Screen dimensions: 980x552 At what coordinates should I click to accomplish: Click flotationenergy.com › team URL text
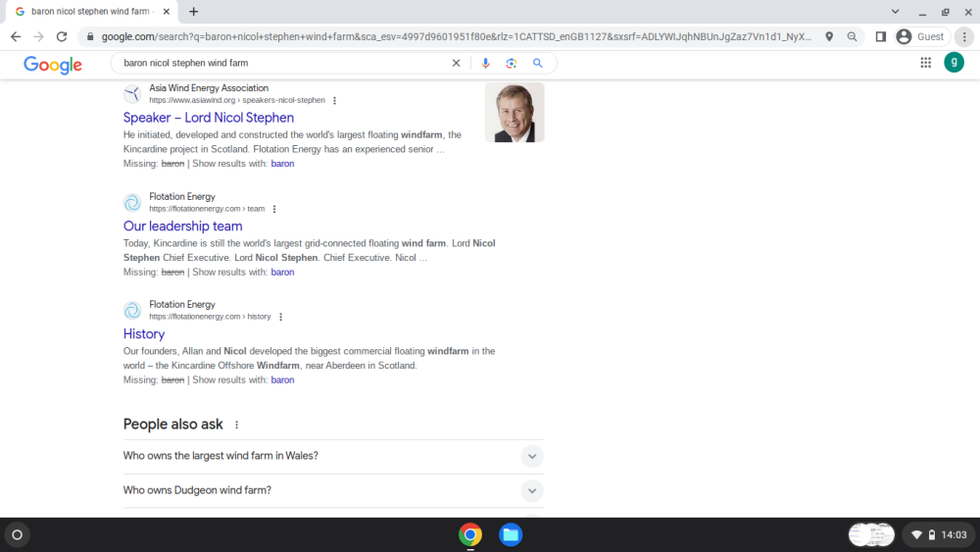tap(207, 209)
